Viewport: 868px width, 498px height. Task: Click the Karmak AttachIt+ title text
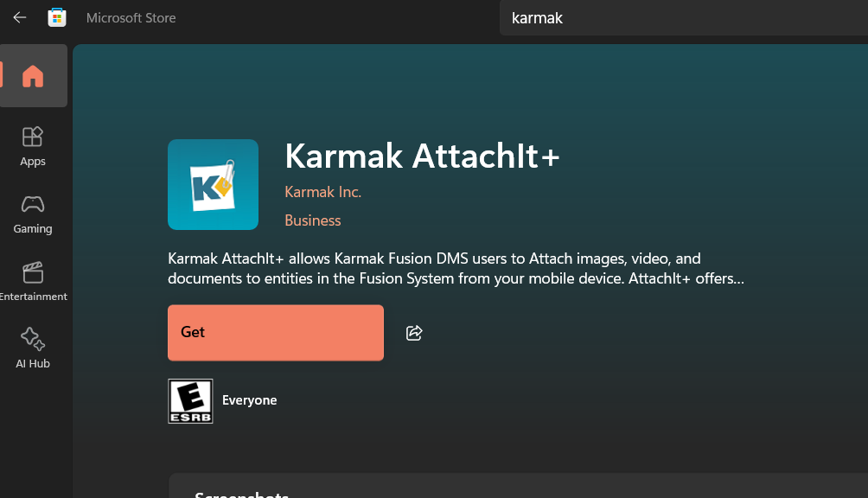[x=423, y=156]
